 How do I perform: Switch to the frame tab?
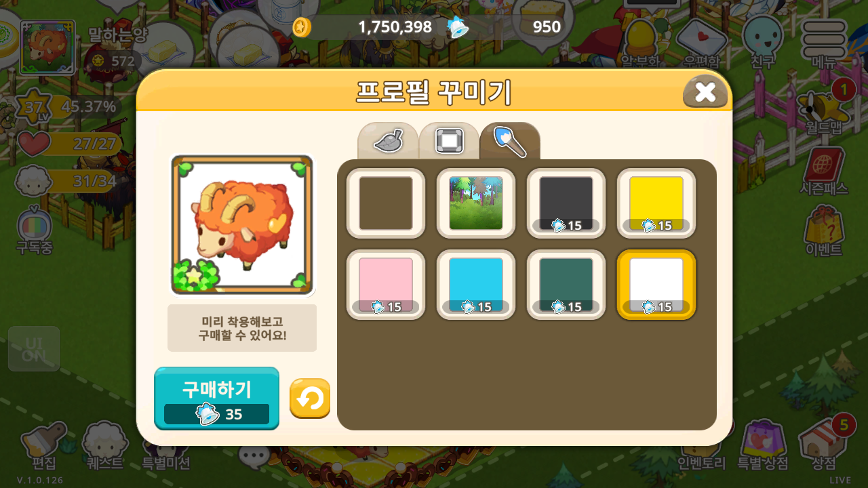coord(449,141)
